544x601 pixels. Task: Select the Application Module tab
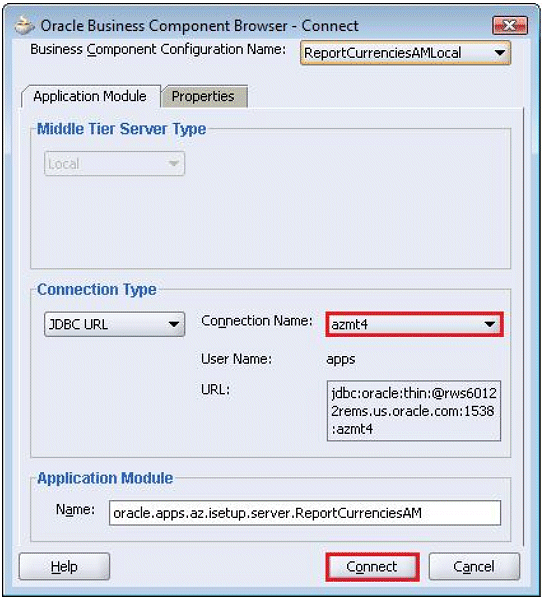(90, 96)
